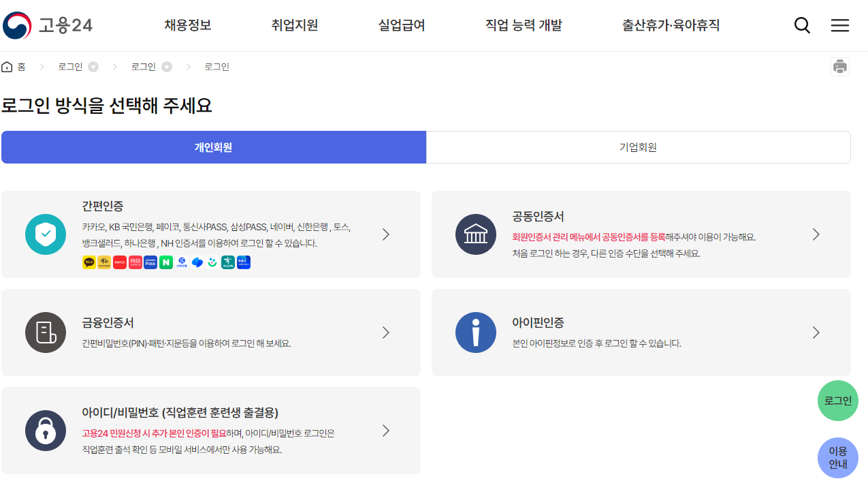The height and width of the screenshot is (479, 868).
Task: Select the Tongsinsa PASS authentication icon
Action: tap(135, 262)
